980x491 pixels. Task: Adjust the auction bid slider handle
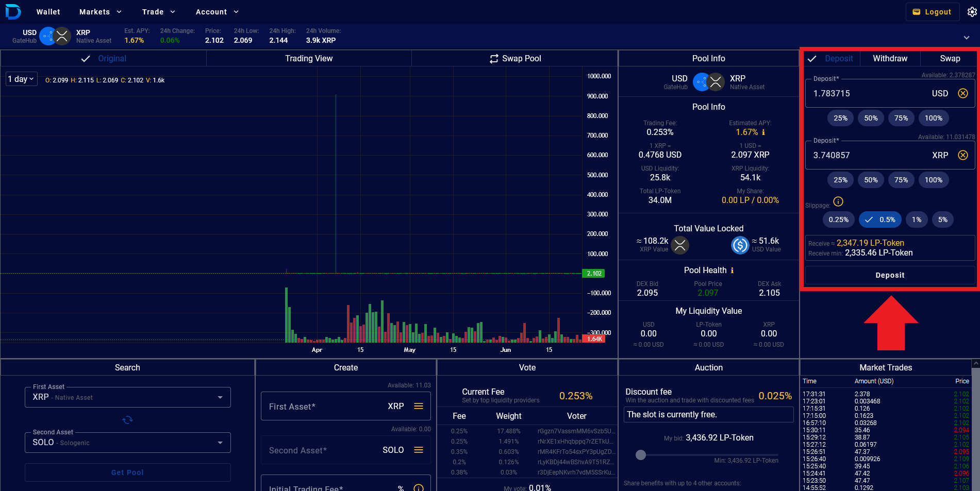641,454
